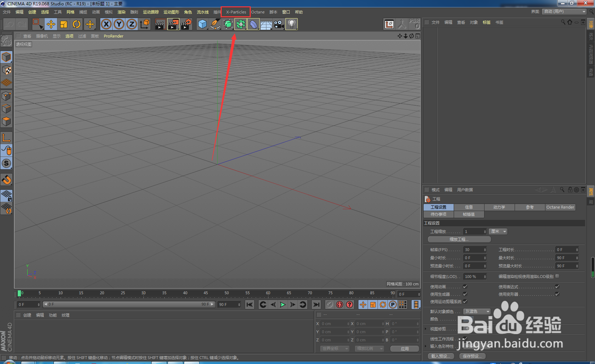Click the X position input field
The height and width of the screenshot is (364, 595).
pos(335,324)
